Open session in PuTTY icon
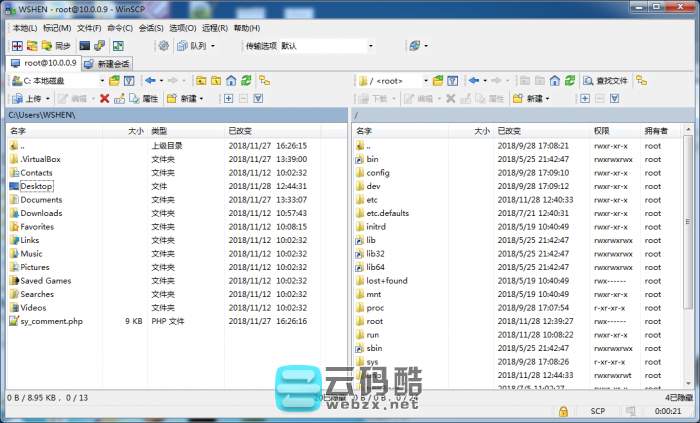This screenshot has width=700, height=423. (99, 46)
